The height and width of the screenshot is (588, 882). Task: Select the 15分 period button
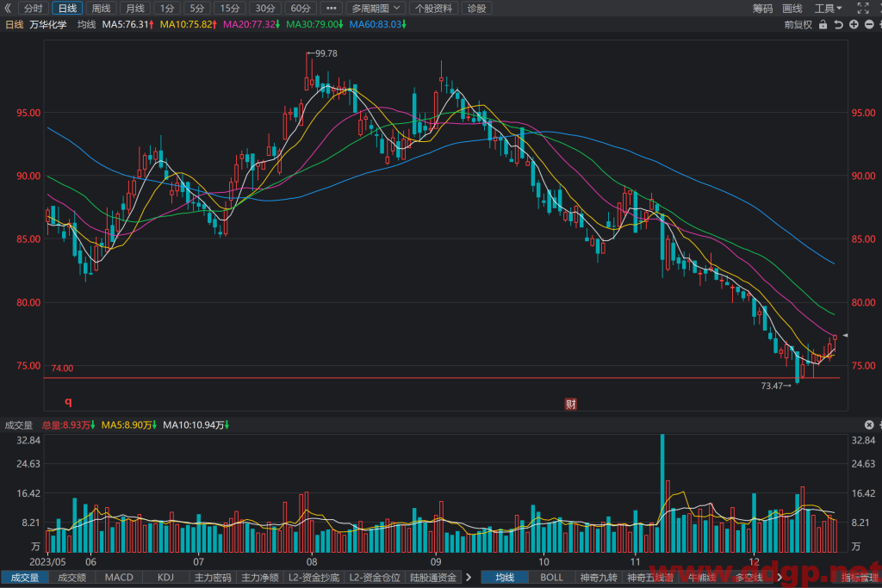pyautogui.click(x=229, y=9)
